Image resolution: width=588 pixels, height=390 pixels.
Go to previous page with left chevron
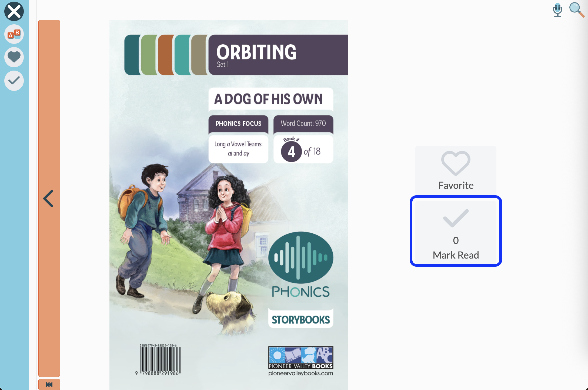click(49, 199)
